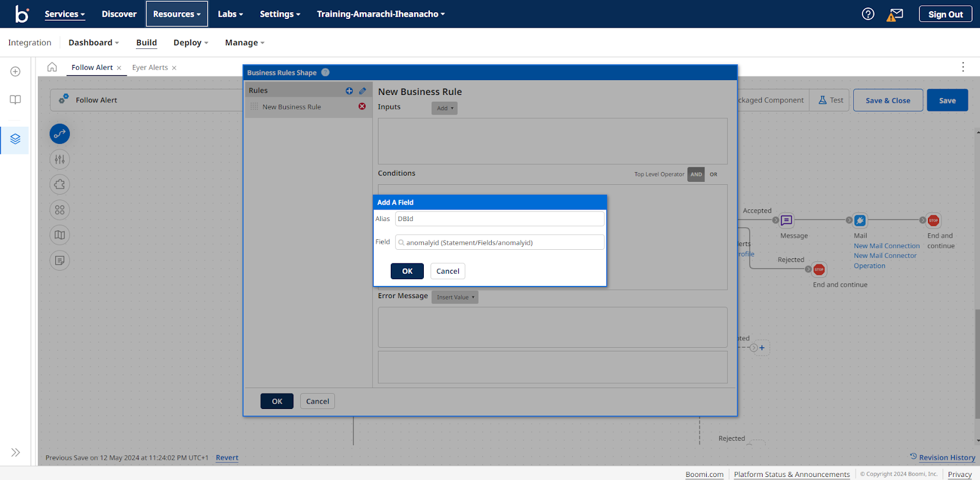The image size is (980, 480).
Task: Click the Field search input
Action: coord(500,242)
